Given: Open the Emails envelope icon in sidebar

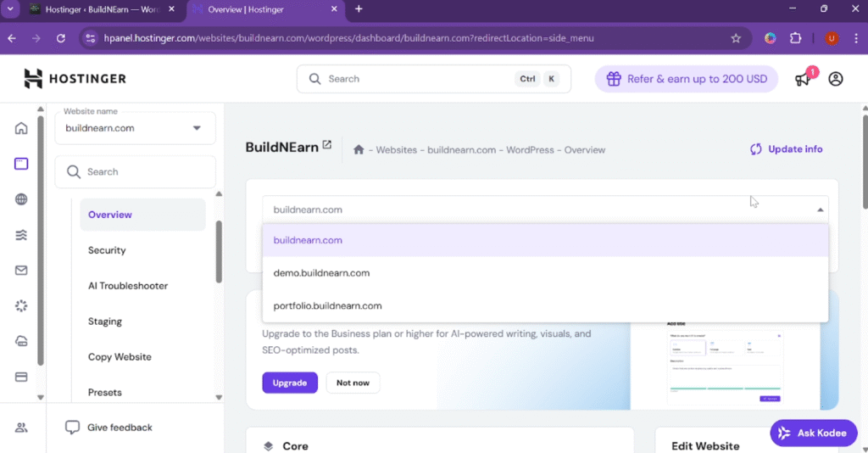Looking at the screenshot, I should 21,270.
